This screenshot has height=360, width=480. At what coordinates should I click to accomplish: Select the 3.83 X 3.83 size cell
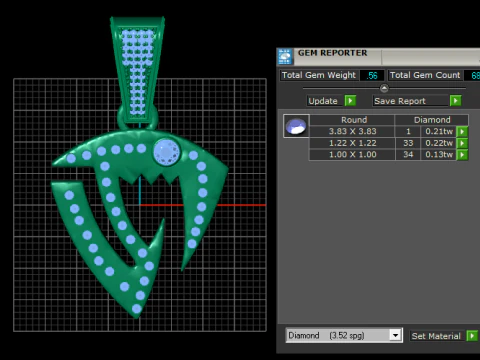(352, 131)
